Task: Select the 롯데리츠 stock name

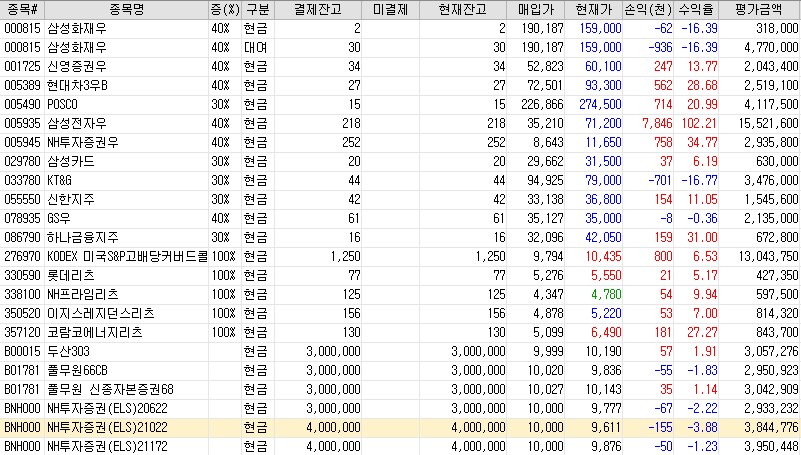Action: point(71,275)
